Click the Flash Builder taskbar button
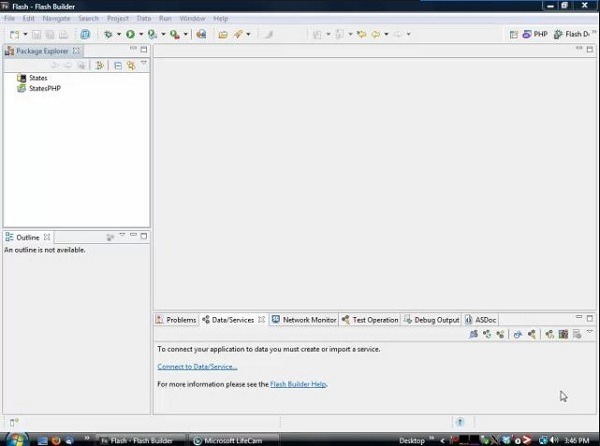 (142, 441)
